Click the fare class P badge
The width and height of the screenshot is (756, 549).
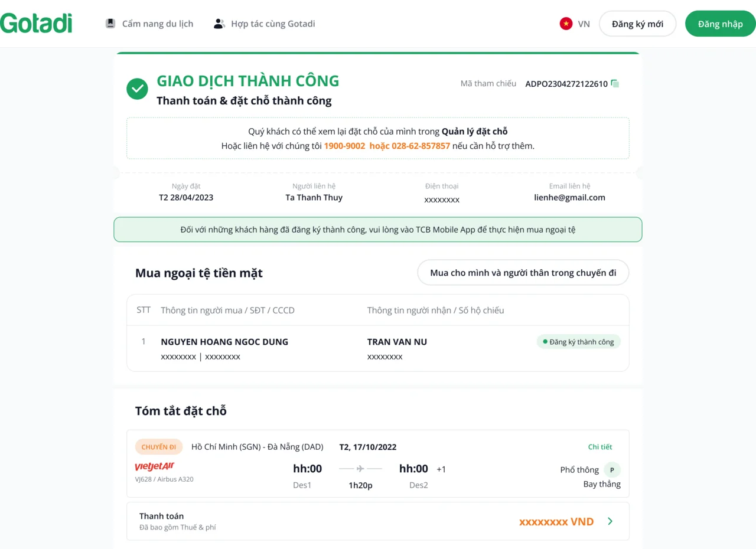(x=612, y=470)
